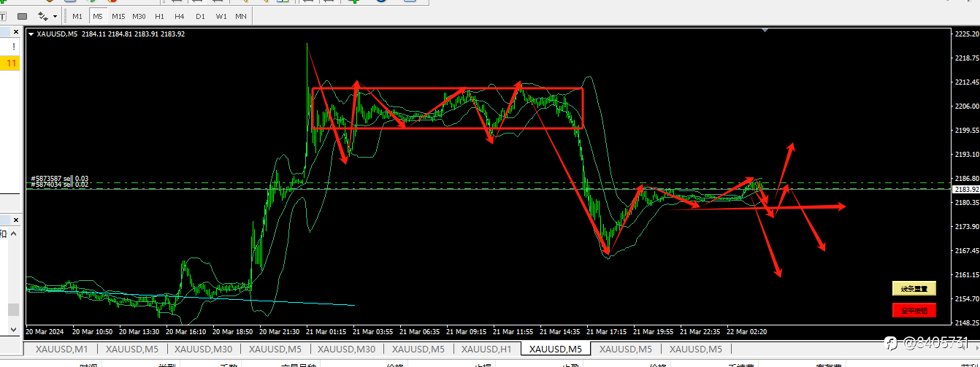Open the arrows tool dropdown arrow

pyautogui.click(x=55, y=16)
